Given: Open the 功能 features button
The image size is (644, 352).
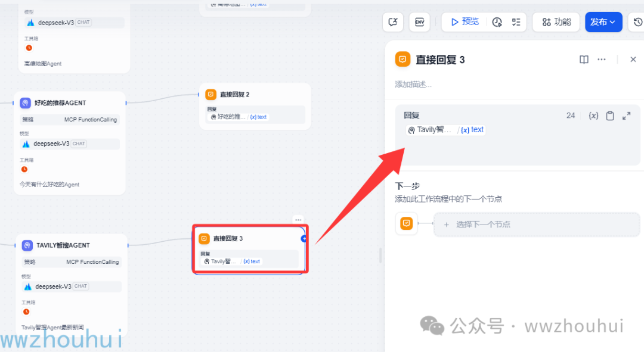Looking at the screenshot, I should (556, 22).
